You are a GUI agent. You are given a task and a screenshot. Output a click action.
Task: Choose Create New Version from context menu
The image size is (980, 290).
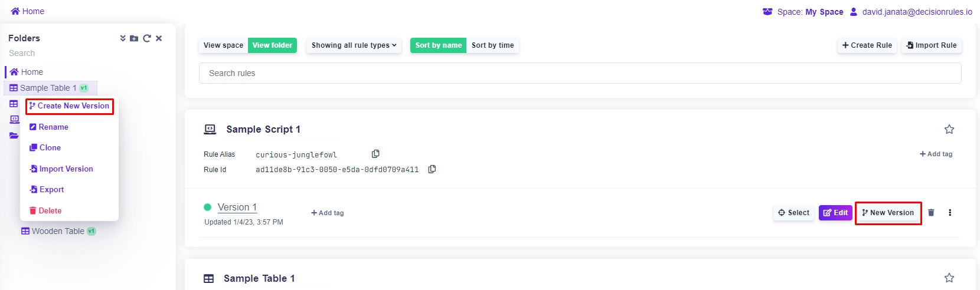point(70,106)
